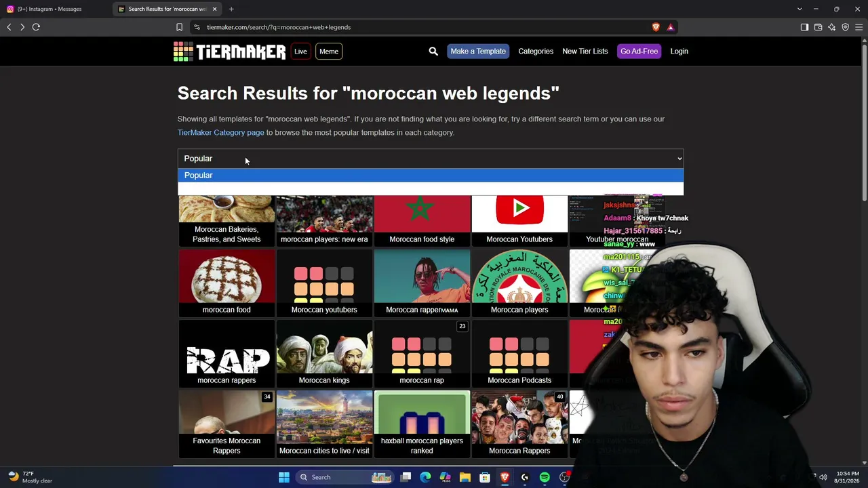The image size is (868, 488).
Task: Open the Meme page button
Action: tap(329, 52)
